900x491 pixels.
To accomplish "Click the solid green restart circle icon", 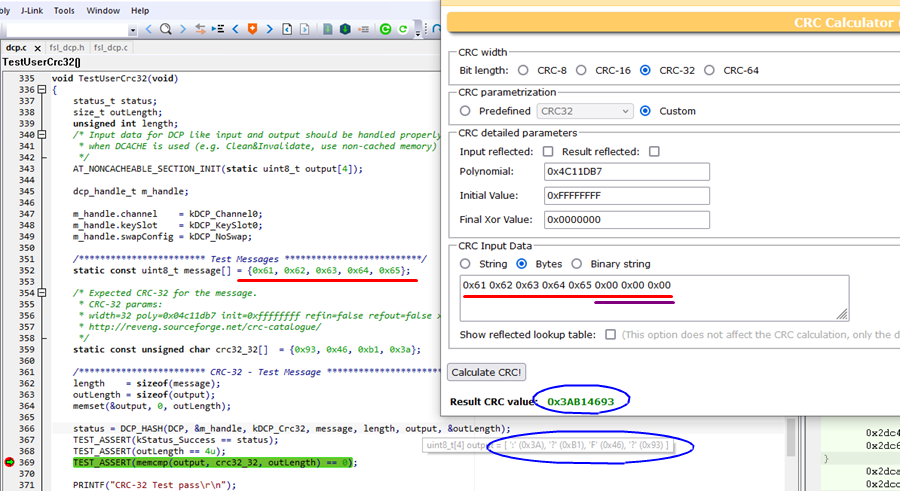I will [386, 29].
